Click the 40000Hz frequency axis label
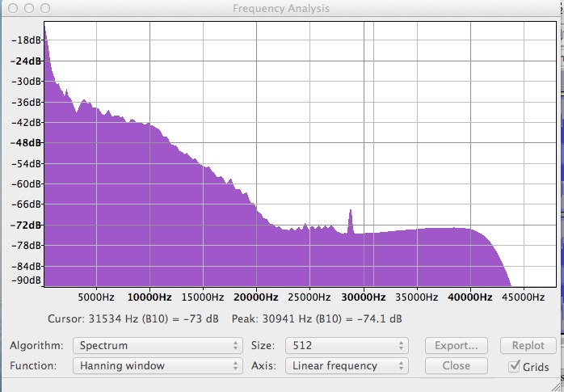This screenshot has height=392, width=564. click(x=469, y=297)
